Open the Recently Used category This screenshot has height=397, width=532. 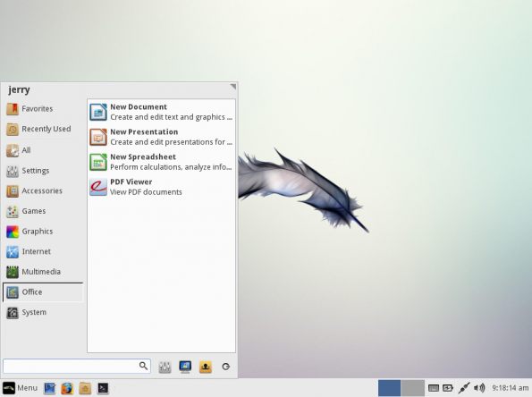tap(43, 130)
